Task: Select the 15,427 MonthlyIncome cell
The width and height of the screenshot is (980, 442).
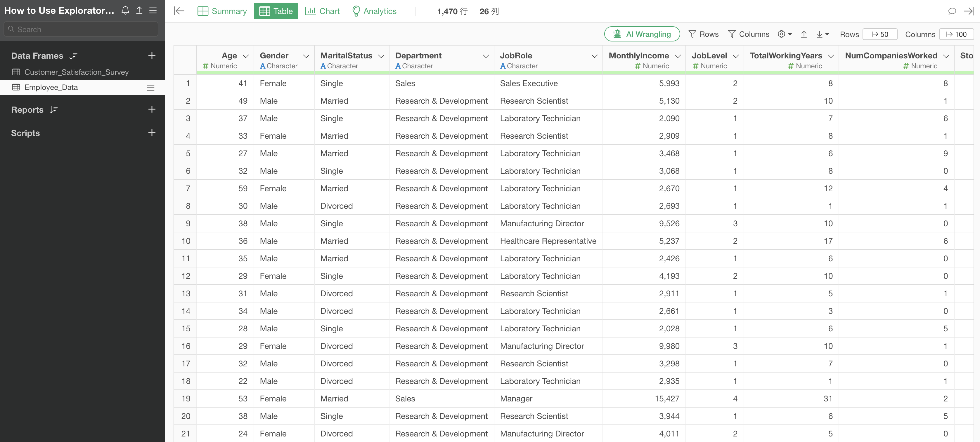Action: click(644, 399)
